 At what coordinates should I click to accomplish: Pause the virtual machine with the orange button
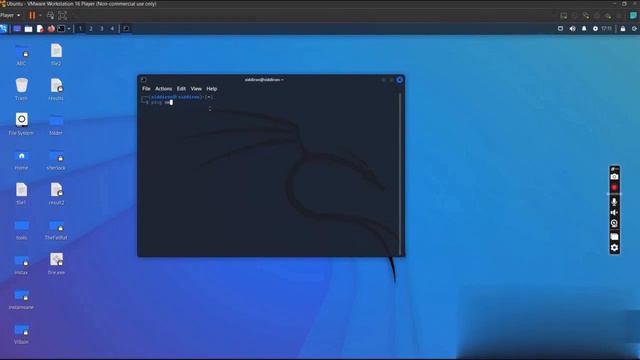click(x=32, y=16)
